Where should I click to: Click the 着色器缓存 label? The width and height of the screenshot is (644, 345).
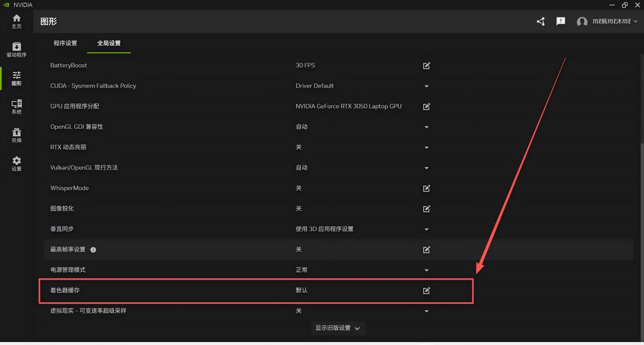point(65,290)
